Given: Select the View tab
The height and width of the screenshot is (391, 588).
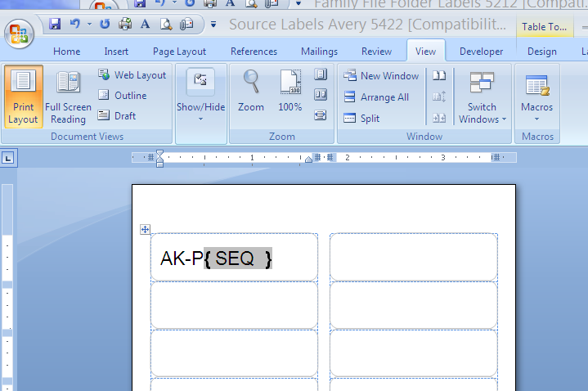Looking at the screenshot, I should pos(425,52).
